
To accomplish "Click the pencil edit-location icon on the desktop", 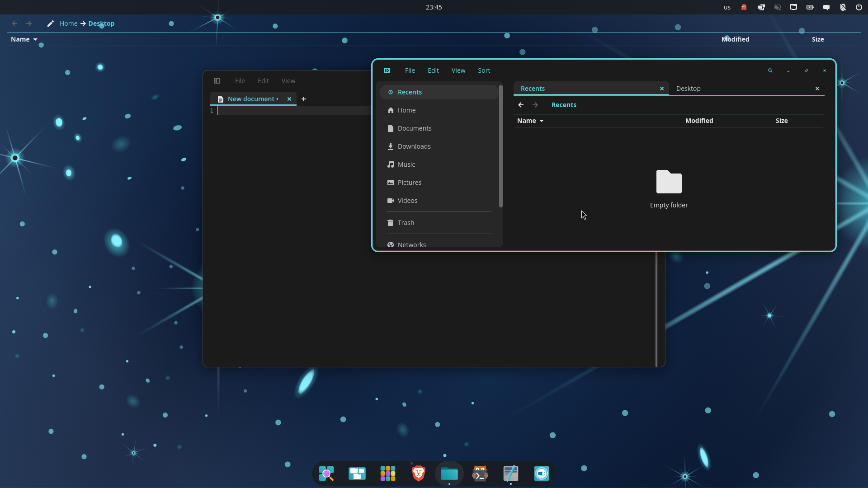I will (x=51, y=23).
